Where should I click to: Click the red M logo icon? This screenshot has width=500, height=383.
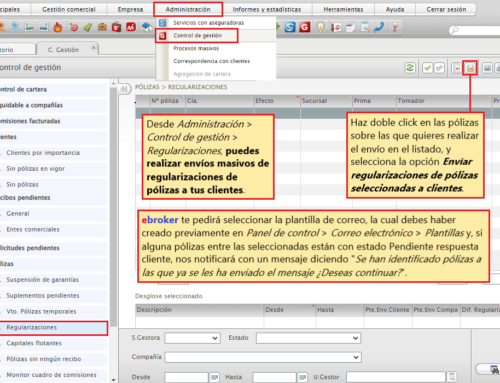click(x=131, y=27)
